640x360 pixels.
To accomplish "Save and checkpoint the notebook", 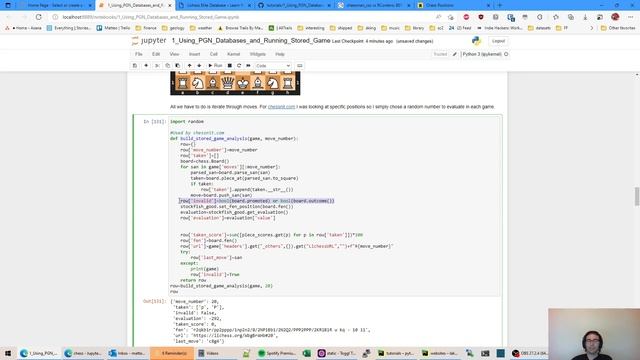I will (x=135, y=66).
